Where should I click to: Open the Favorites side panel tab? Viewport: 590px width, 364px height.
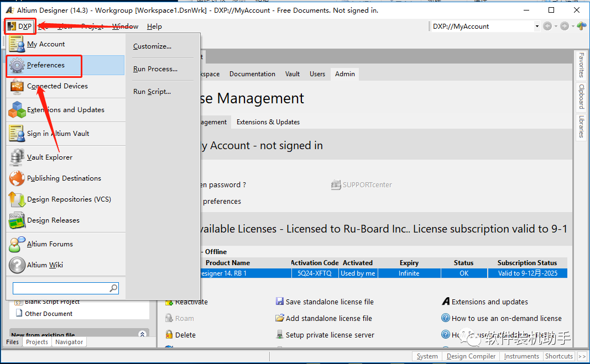click(x=581, y=65)
